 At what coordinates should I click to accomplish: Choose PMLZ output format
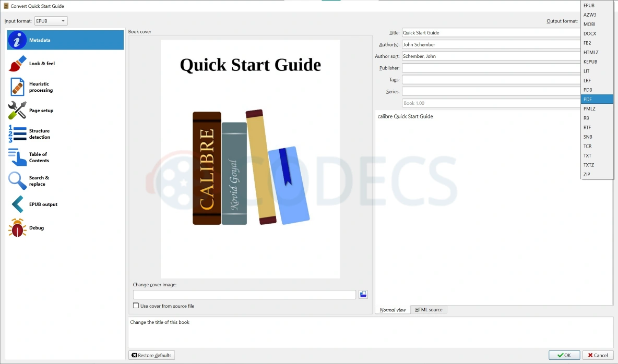pyautogui.click(x=597, y=108)
